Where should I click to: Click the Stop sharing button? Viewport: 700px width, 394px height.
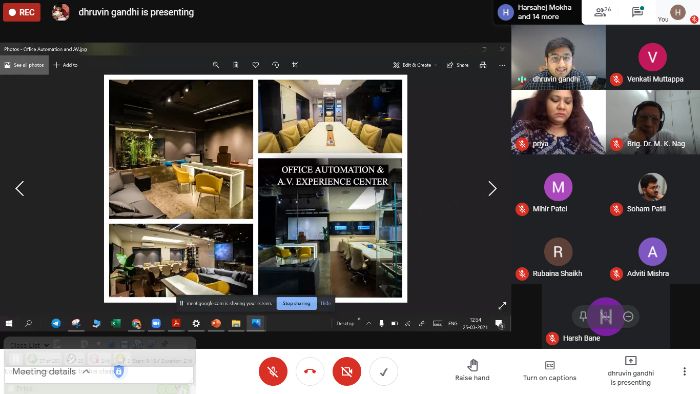point(296,303)
